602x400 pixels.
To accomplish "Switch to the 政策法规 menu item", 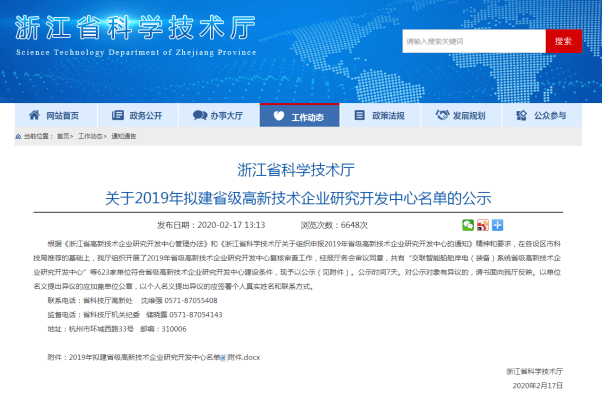I will pos(387,116).
